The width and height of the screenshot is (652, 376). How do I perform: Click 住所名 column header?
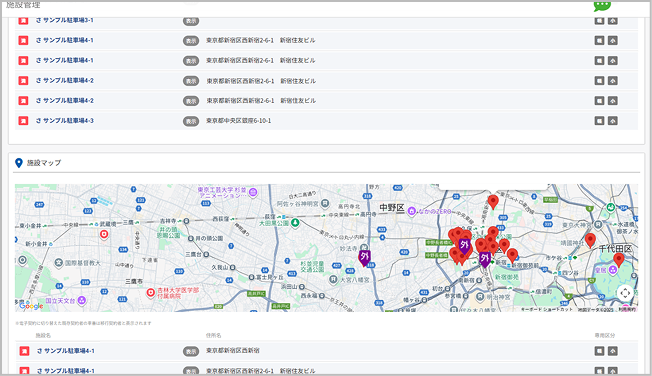[x=214, y=335]
